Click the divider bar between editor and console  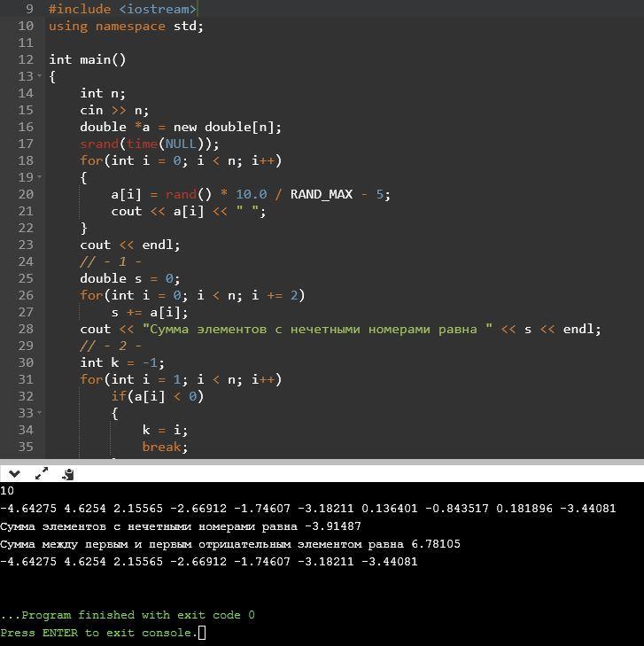click(322, 462)
